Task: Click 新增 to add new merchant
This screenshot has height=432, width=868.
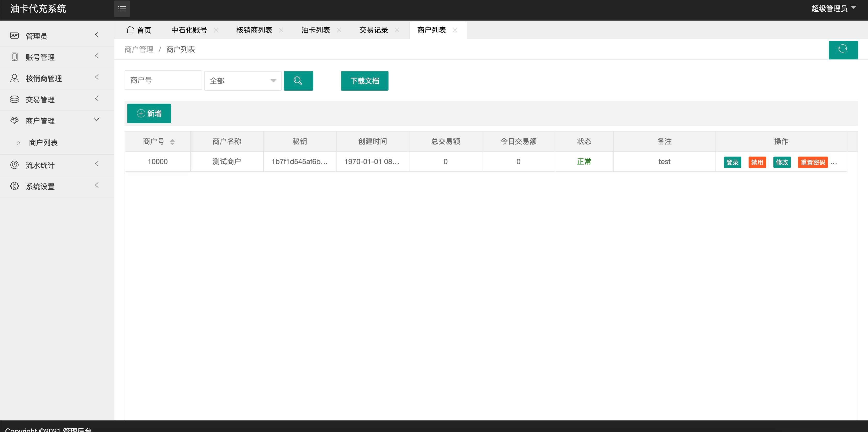Action: tap(149, 113)
